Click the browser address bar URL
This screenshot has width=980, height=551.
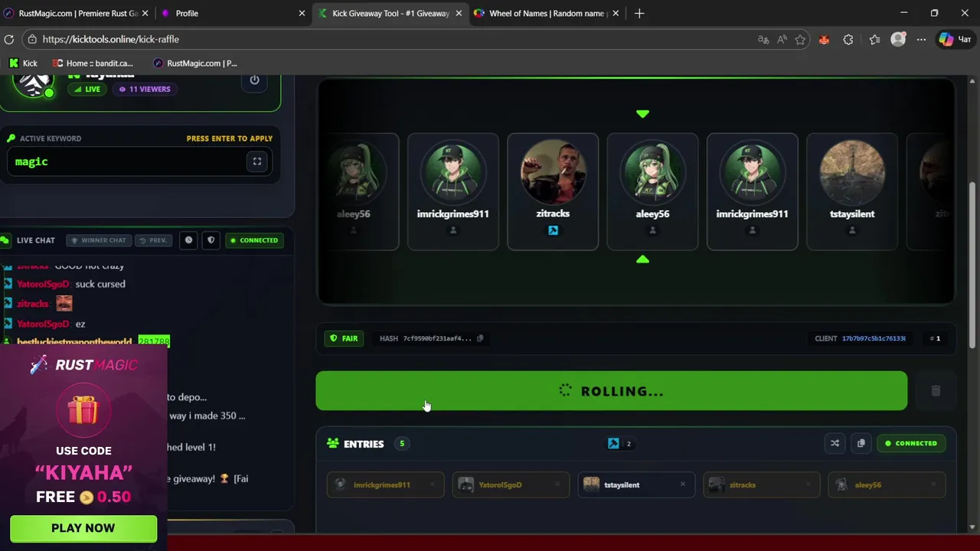(x=111, y=40)
